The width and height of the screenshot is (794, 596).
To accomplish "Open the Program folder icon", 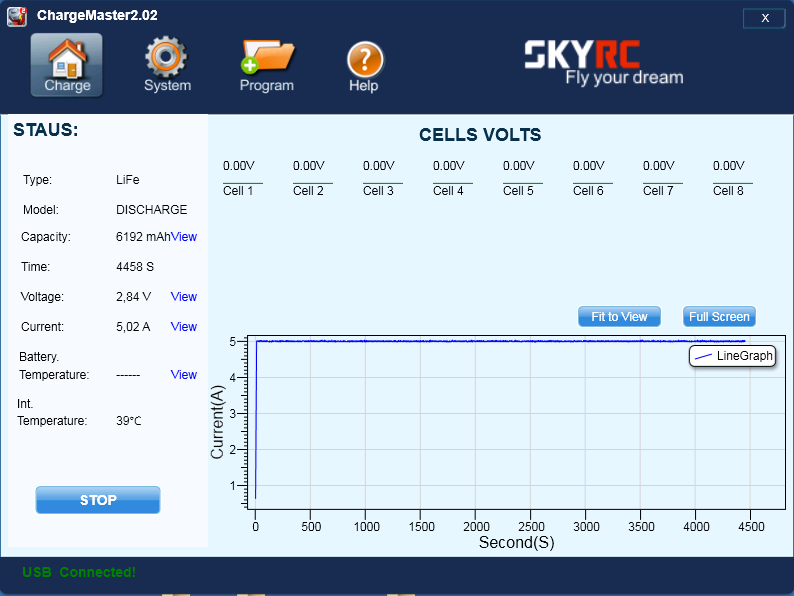I will click(x=267, y=65).
